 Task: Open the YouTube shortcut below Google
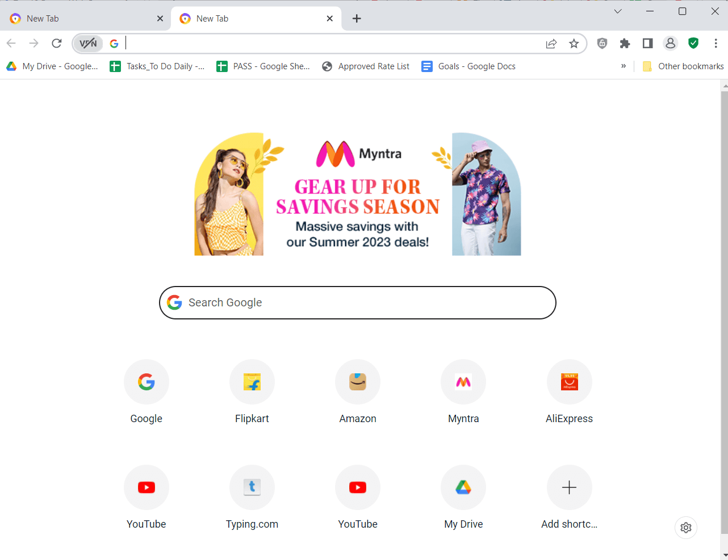(147, 498)
